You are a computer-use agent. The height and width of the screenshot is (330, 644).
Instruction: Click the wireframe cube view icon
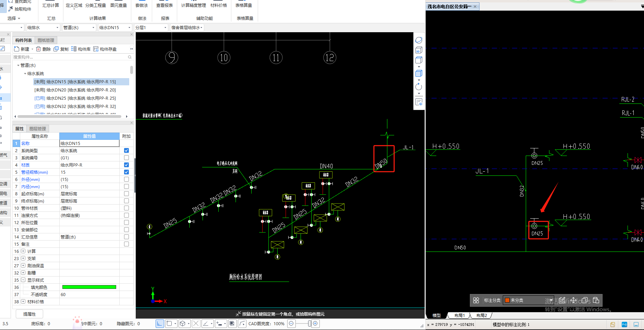click(418, 60)
